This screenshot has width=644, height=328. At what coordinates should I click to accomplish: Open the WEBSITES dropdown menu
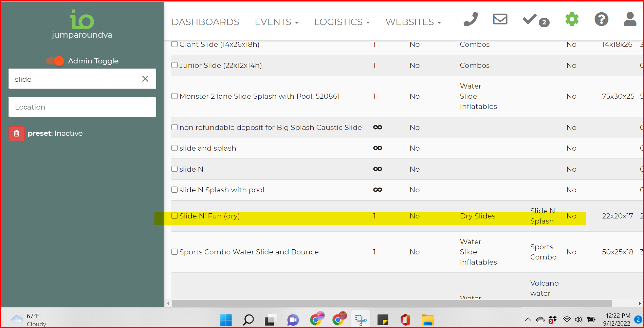coord(413,22)
